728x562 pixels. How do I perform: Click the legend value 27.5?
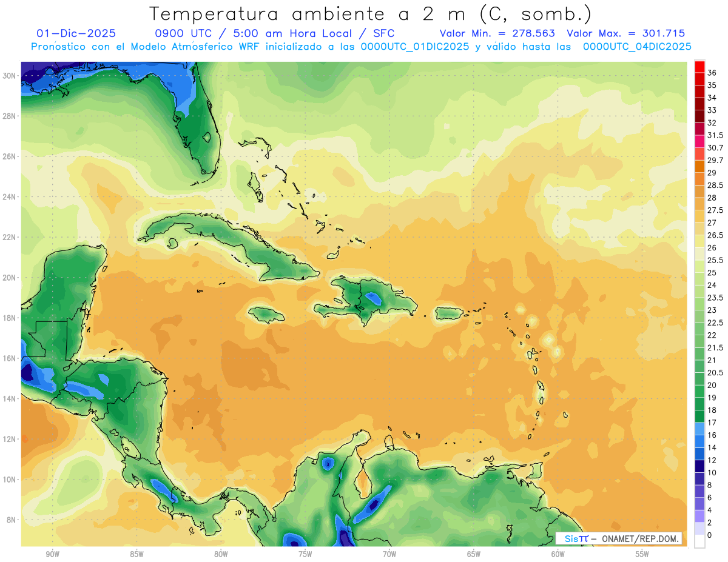coord(715,210)
